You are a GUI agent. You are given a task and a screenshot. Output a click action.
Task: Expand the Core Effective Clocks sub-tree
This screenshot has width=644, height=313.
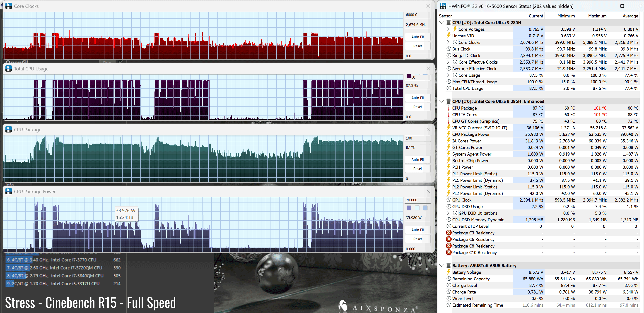[x=448, y=62]
